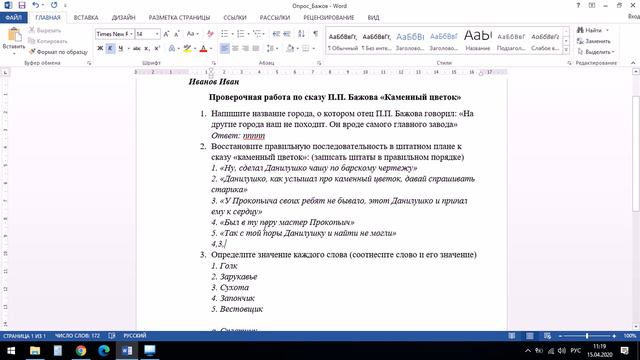
Task: Toggle subscript formatting
Action: (x=147, y=49)
